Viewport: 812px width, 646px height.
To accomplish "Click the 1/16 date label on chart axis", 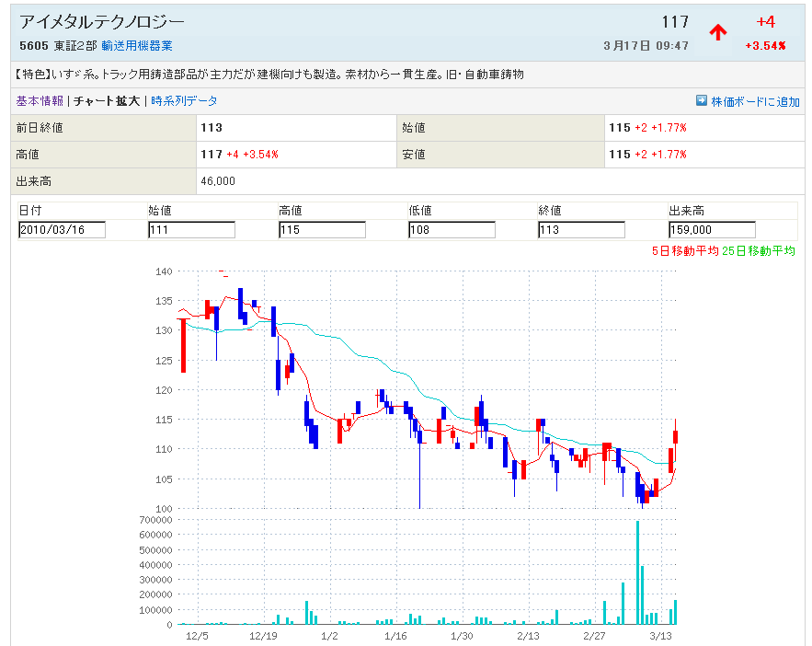I will point(395,636).
